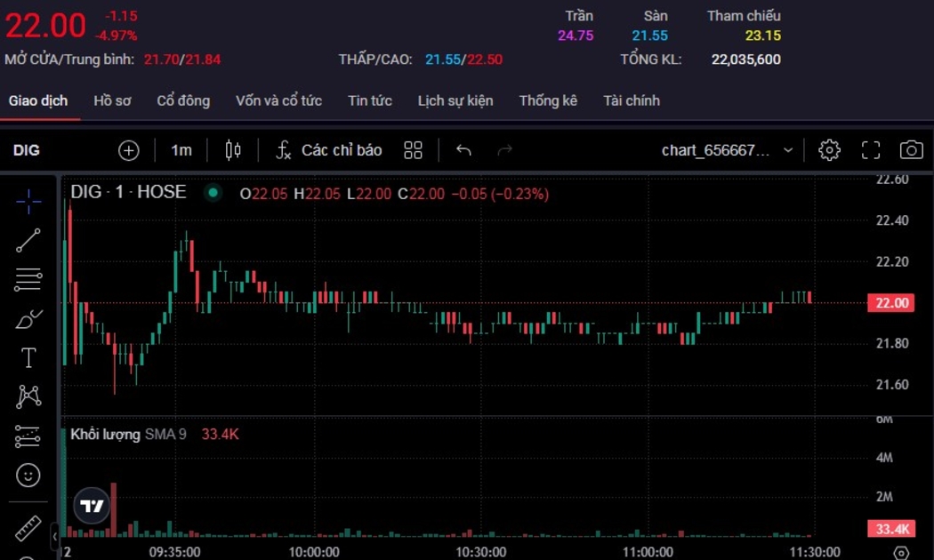Open the chart layout grid selector
This screenshot has height=560, width=934.
[413, 150]
